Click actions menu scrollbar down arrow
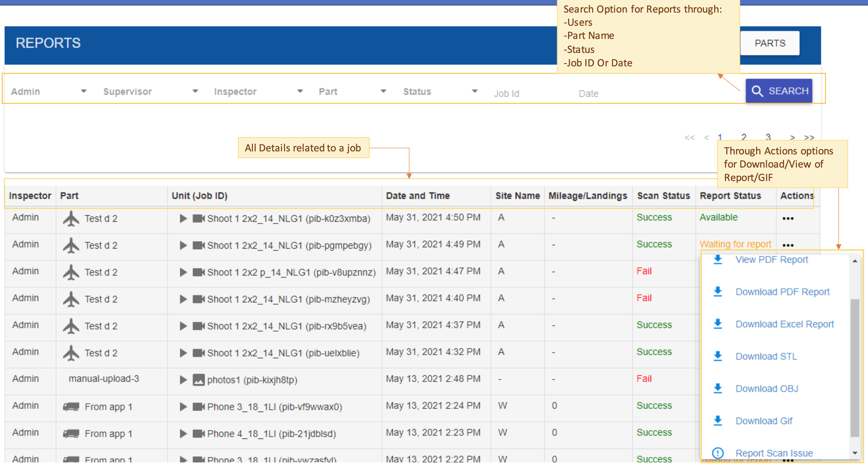The width and height of the screenshot is (868, 469). (855, 453)
